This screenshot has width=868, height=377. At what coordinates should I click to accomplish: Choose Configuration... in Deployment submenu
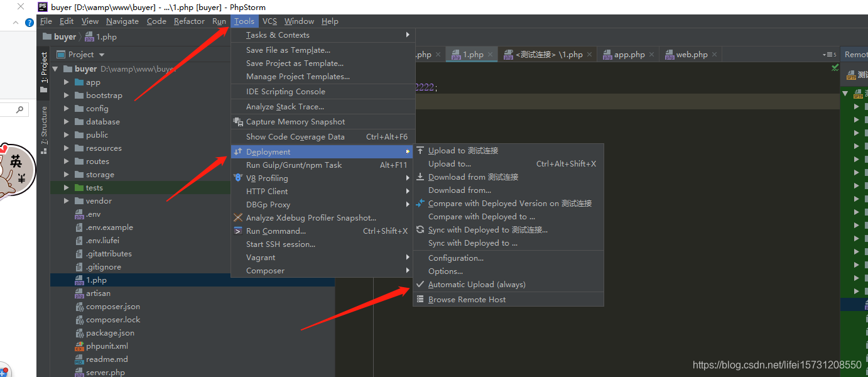tap(456, 258)
